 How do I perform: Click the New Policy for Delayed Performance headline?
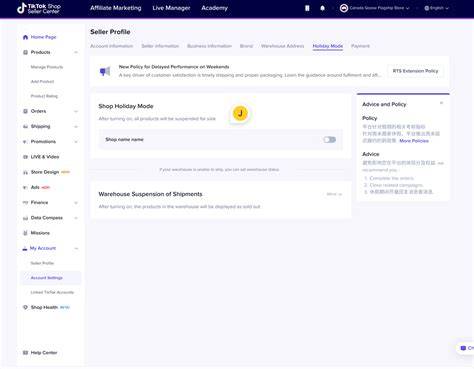pyautogui.click(x=174, y=67)
